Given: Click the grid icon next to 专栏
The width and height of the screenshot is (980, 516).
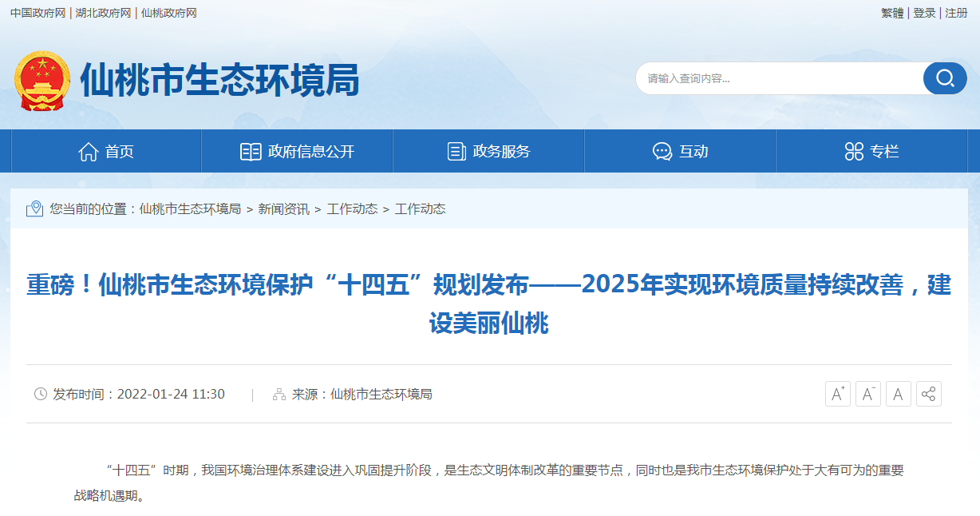Looking at the screenshot, I should (855, 150).
